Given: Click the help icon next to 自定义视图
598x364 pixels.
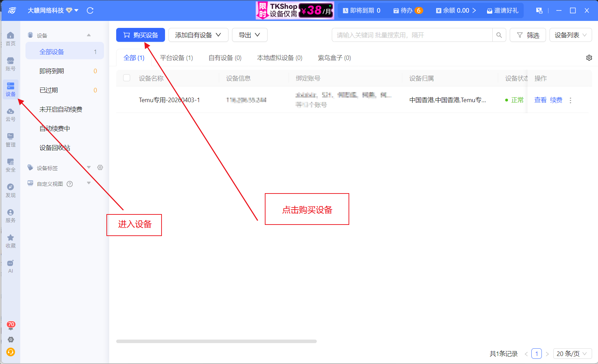Looking at the screenshot, I should 70,184.
